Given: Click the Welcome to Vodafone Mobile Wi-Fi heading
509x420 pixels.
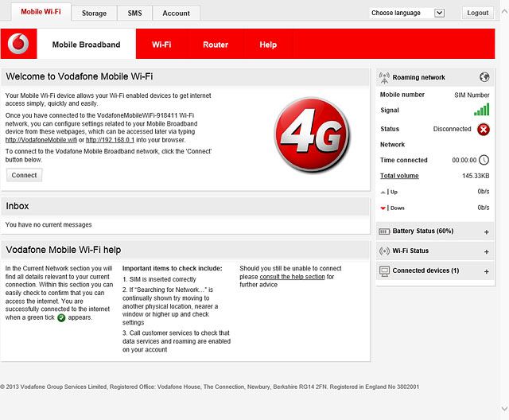Looking at the screenshot, I should pos(80,76).
